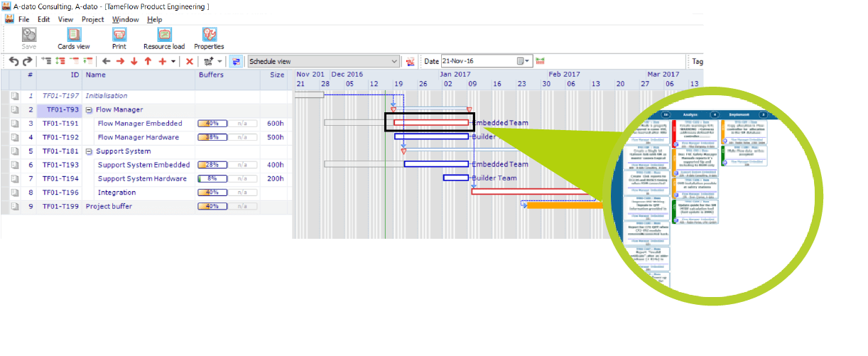Collapse the Support System group

89,151
